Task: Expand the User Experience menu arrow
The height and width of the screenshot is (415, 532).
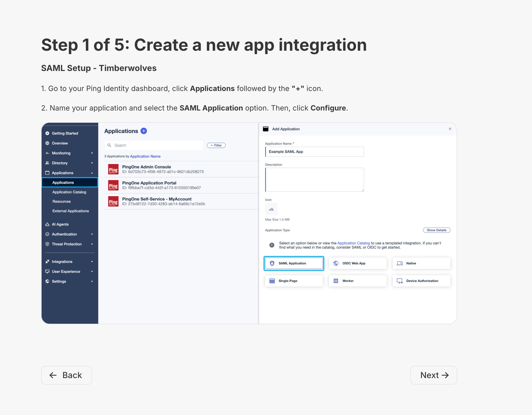Action: click(x=92, y=271)
